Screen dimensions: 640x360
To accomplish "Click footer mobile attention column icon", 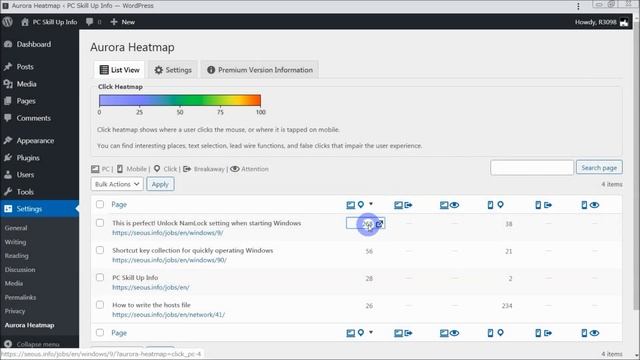I will [590, 333].
